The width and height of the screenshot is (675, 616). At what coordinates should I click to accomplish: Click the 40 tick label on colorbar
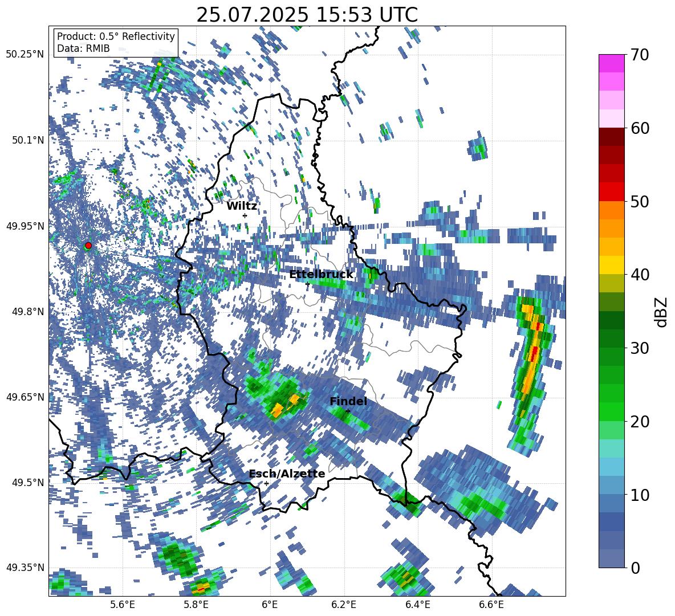pos(640,275)
